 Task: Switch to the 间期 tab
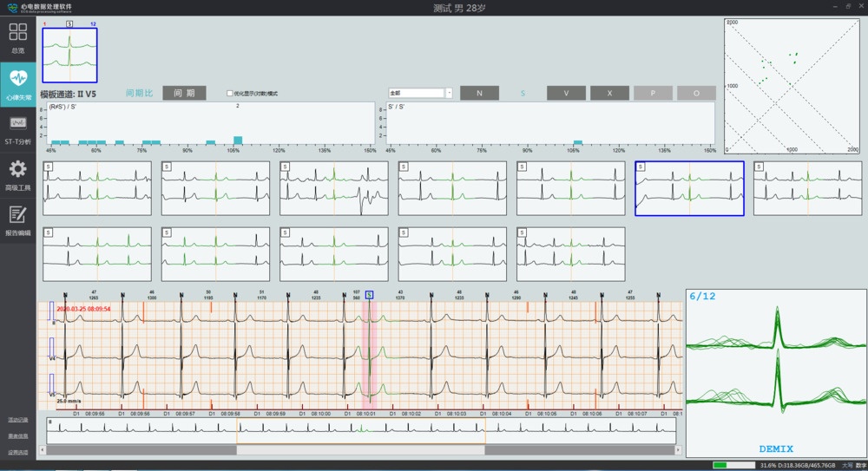(x=184, y=93)
